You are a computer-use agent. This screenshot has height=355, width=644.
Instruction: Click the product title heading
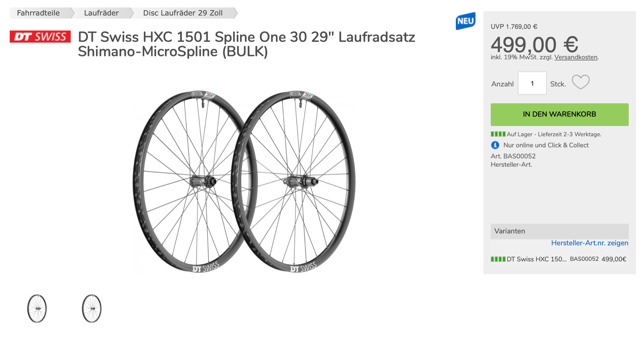point(246,44)
